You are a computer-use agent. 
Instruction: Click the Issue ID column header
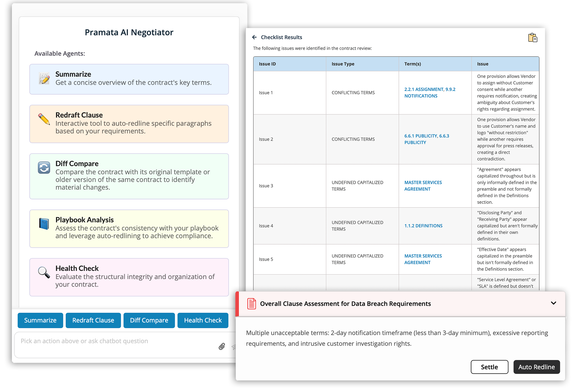pos(290,64)
